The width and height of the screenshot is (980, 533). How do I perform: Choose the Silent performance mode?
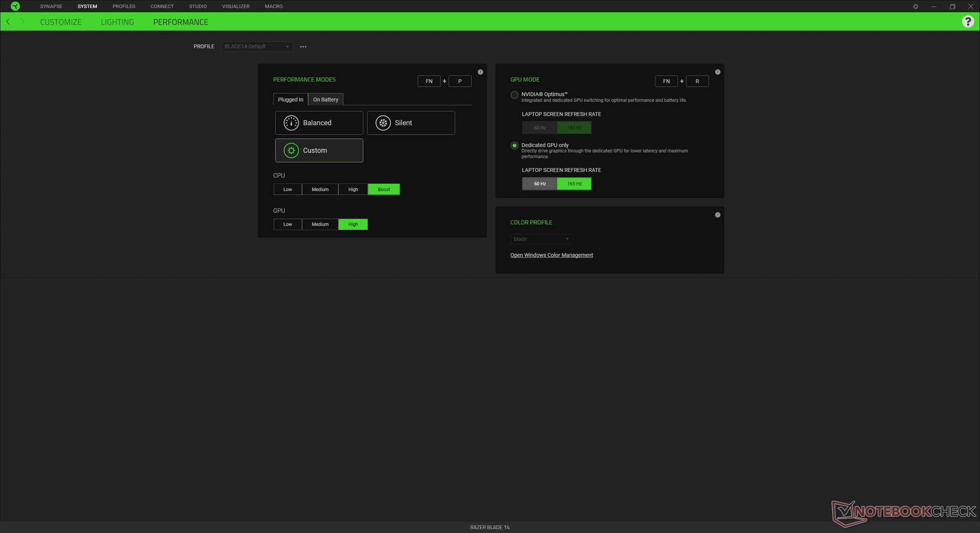pyautogui.click(x=411, y=123)
